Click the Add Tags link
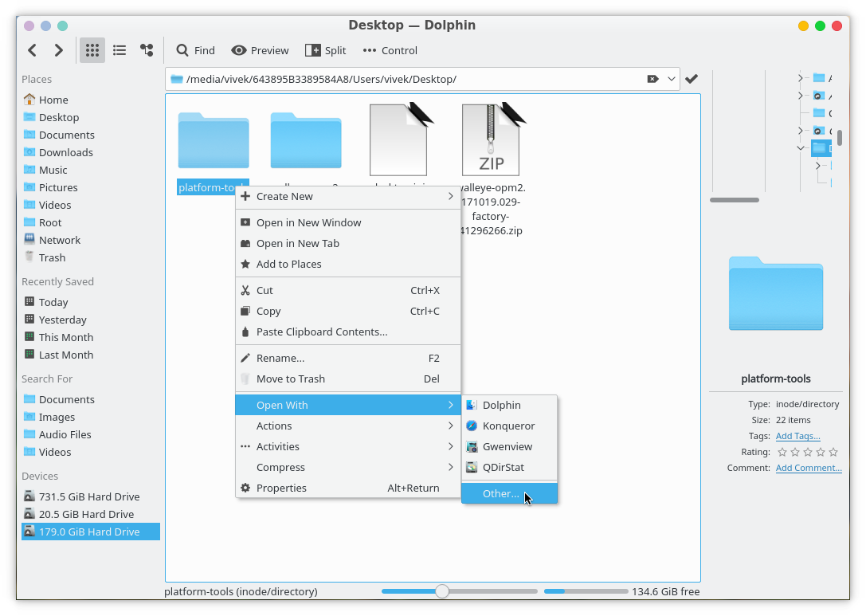Screen dimensions: 866x616 [x=797, y=436]
